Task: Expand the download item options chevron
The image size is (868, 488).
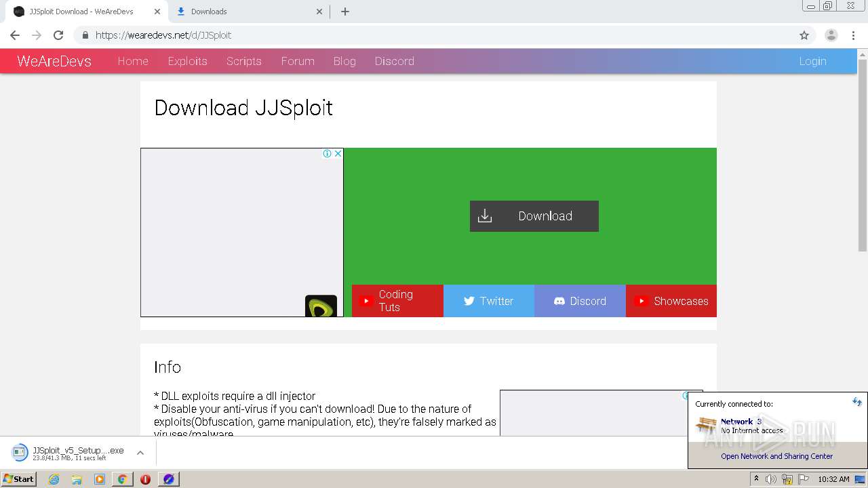Action: pos(140,453)
